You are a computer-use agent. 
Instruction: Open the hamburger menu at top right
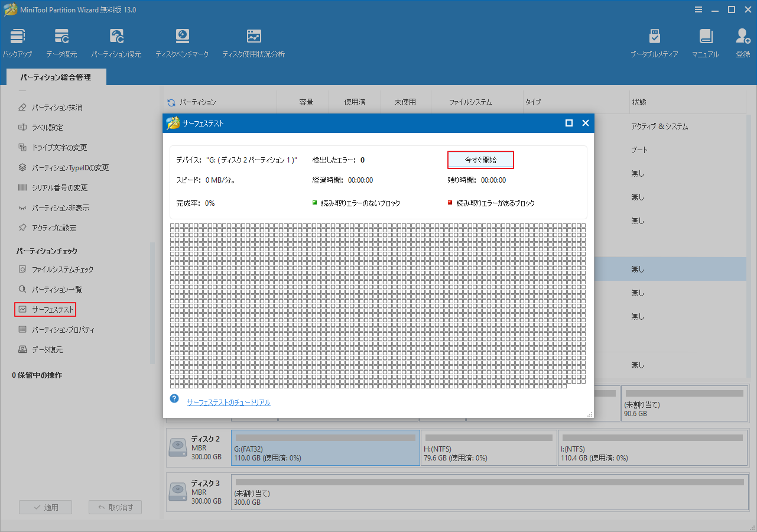(x=698, y=9)
